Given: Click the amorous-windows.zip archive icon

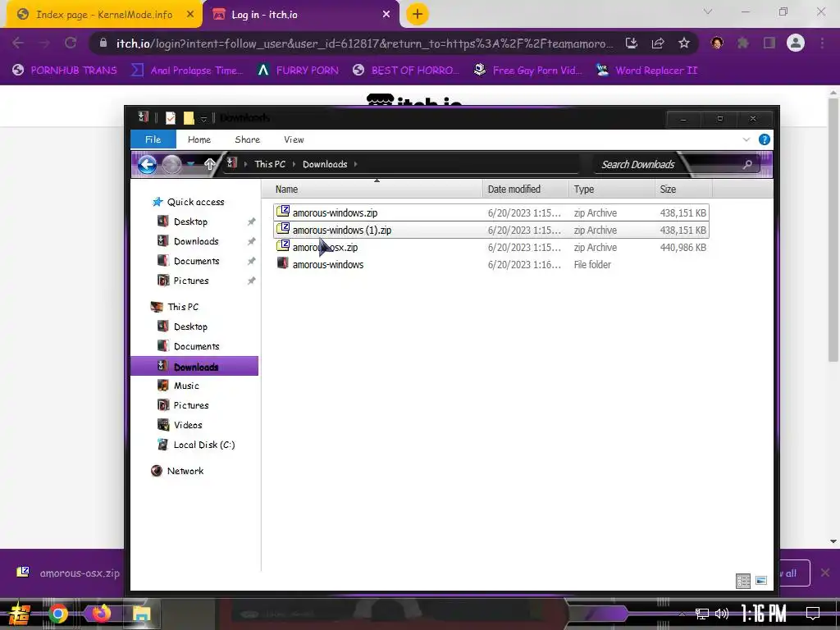Looking at the screenshot, I should click(x=283, y=212).
